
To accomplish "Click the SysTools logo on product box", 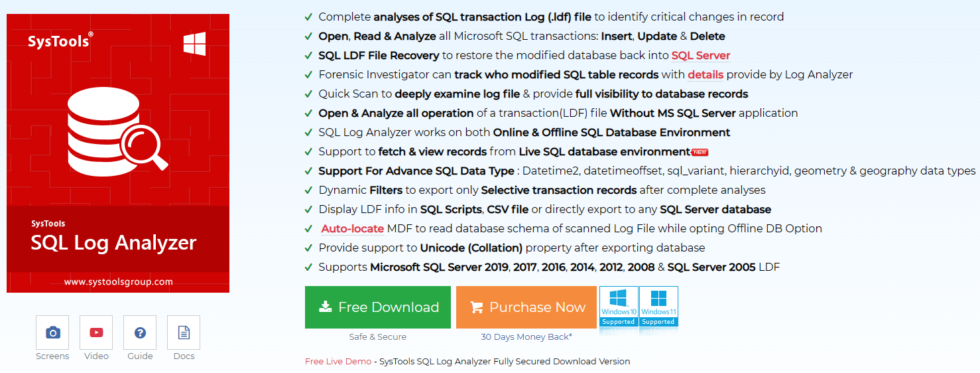I will click(x=60, y=42).
